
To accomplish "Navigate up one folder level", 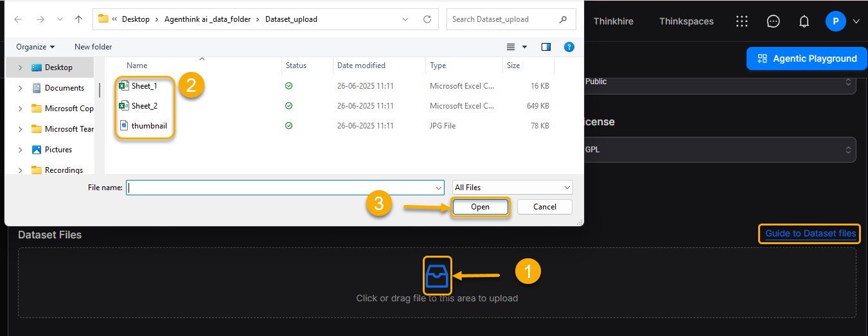I will tap(78, 19).
